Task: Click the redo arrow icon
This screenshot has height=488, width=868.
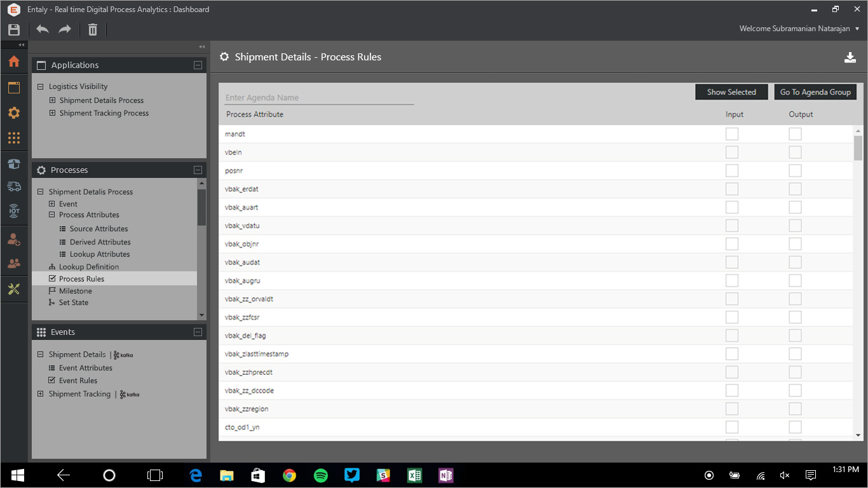Action: click(x=65, y=29)
